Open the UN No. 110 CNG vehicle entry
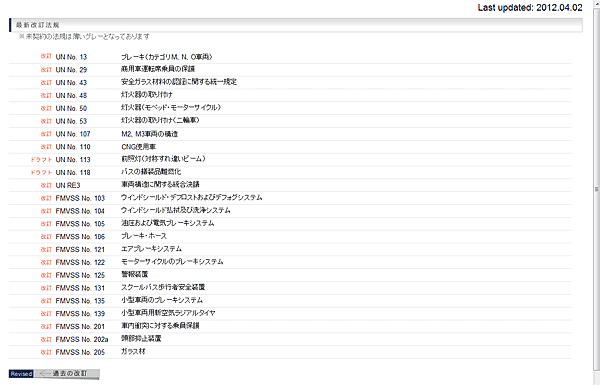This screenshot has height=385, width=600. tap(290, 147)
